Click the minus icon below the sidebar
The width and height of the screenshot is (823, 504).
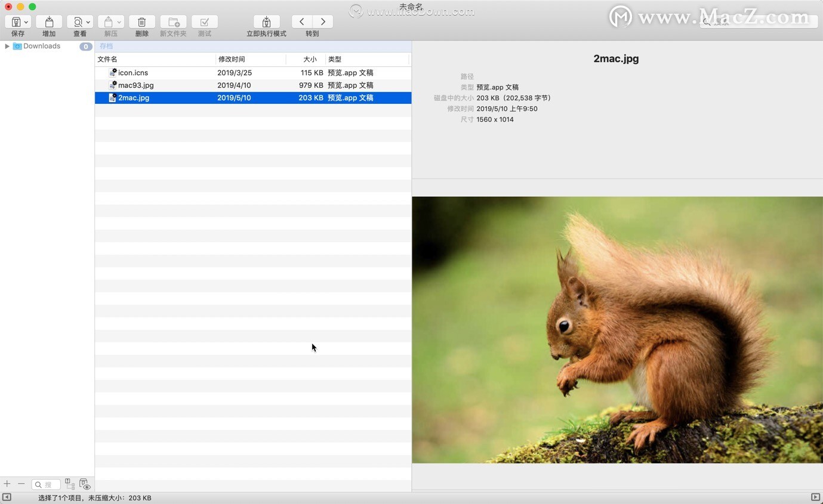tap(21, 484)
